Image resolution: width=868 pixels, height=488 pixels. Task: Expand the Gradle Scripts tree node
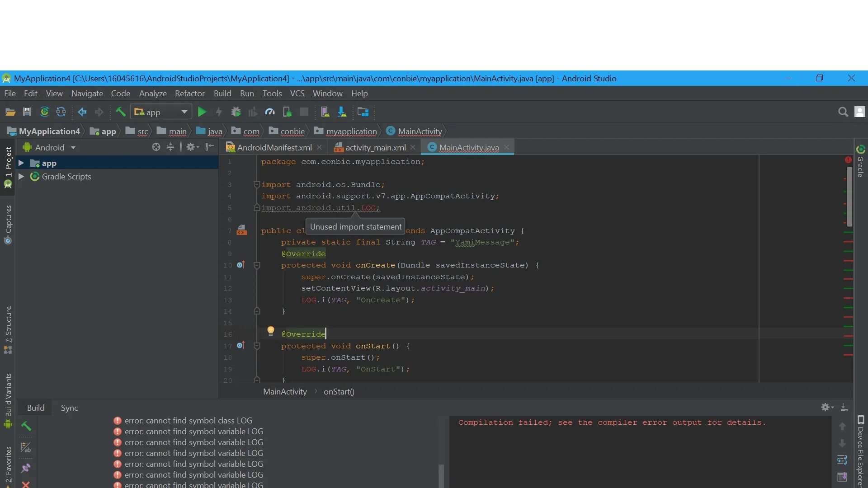[21, 176]
